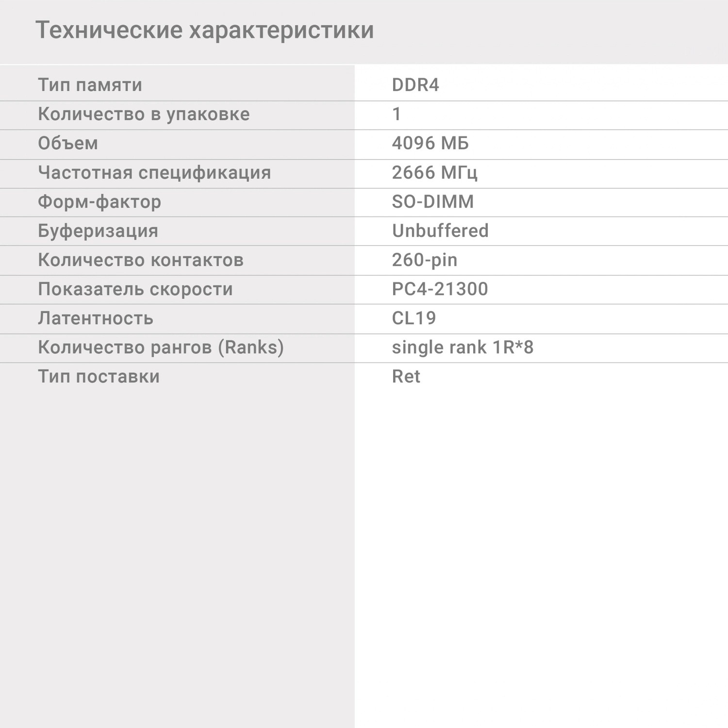Click the "Объем" row label
This screenshot has width=728, height=728.
[68, 143]
